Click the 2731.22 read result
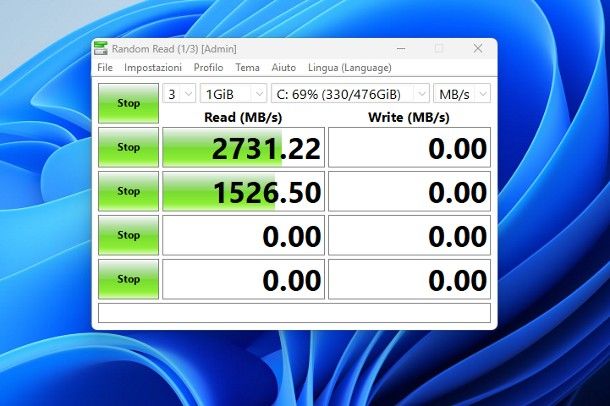Image resolution: width=610 pixels, height=406 pixels. pyautogui.click(x=243, y=147)
